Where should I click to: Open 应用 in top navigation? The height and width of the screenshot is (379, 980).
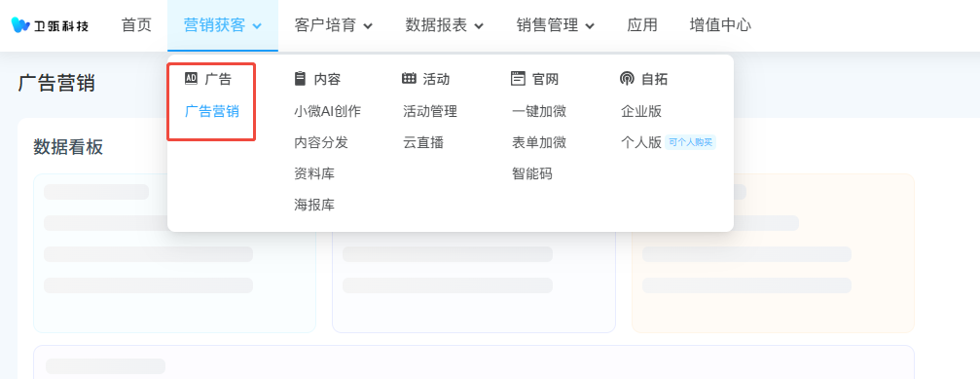tap(642, 25)
